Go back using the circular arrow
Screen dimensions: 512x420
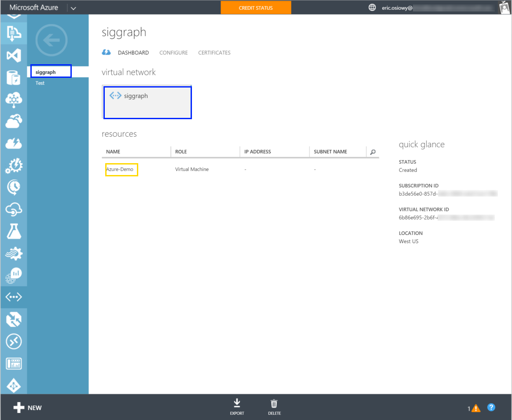52,40
